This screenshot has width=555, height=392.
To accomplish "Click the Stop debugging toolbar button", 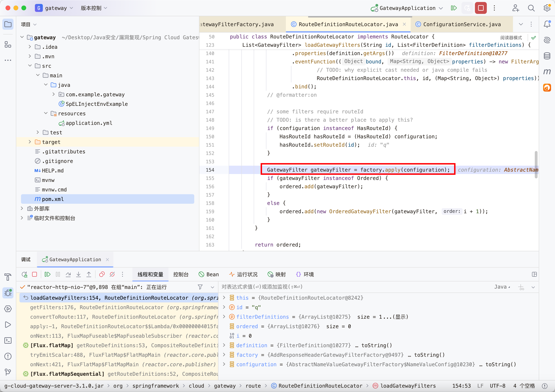I will coord(480,8).
